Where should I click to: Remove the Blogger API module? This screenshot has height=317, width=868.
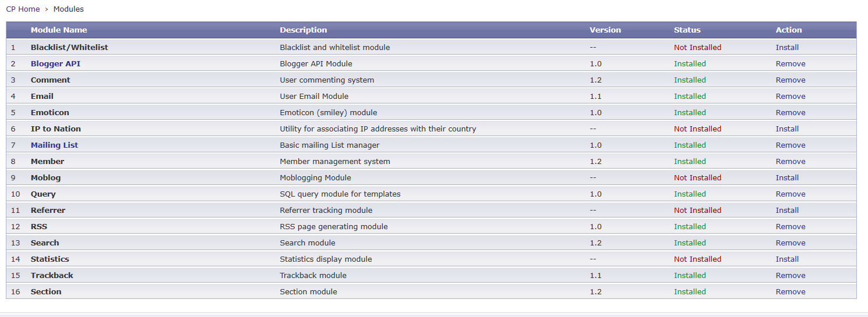pyautogui.click(x=791, y=63)
